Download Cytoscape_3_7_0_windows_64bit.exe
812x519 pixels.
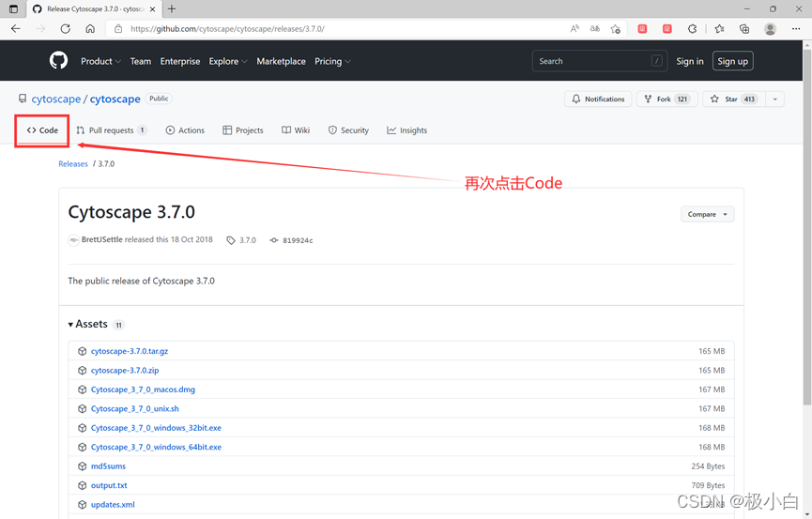tap(156, 447)
